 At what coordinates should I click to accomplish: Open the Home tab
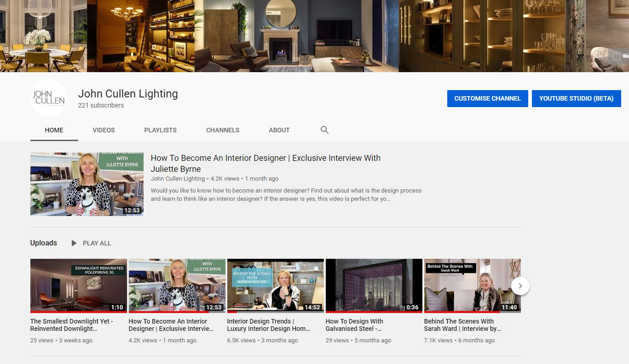point(54,130)
